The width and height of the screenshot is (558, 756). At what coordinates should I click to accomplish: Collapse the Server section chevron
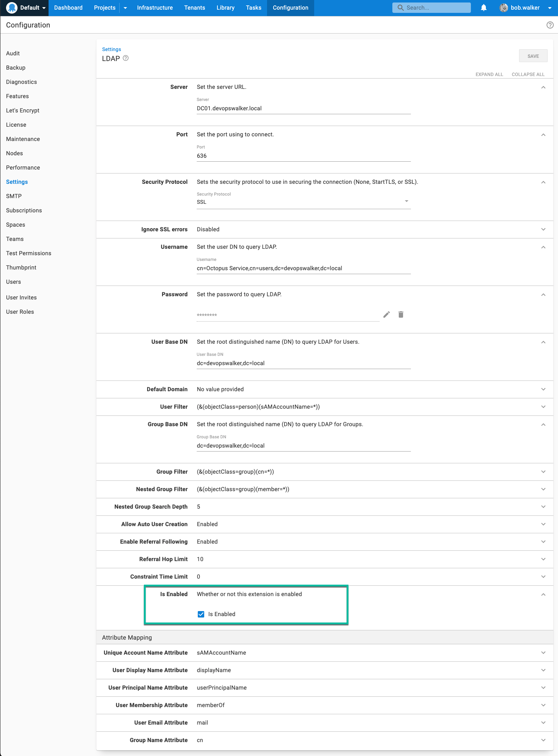point(543,87)
